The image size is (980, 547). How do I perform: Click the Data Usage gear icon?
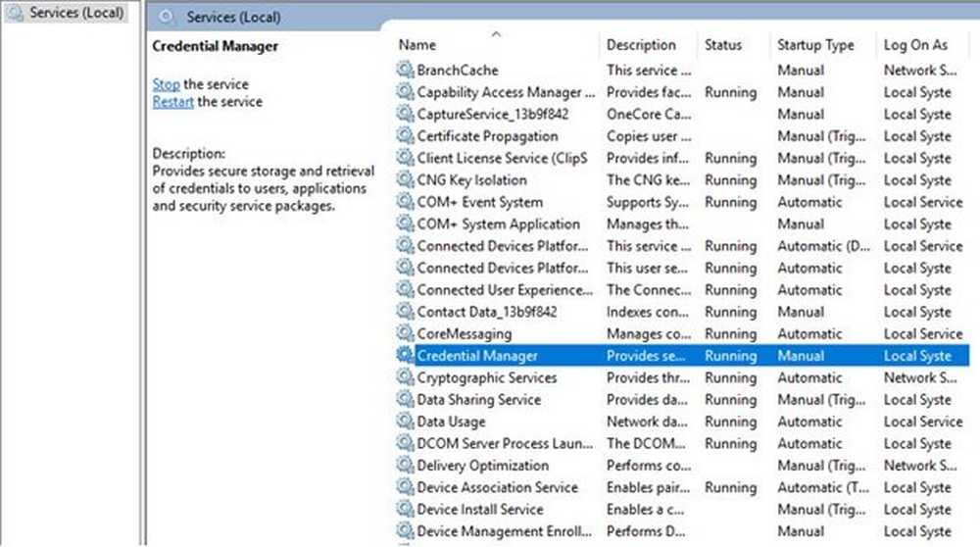[405, 421]
